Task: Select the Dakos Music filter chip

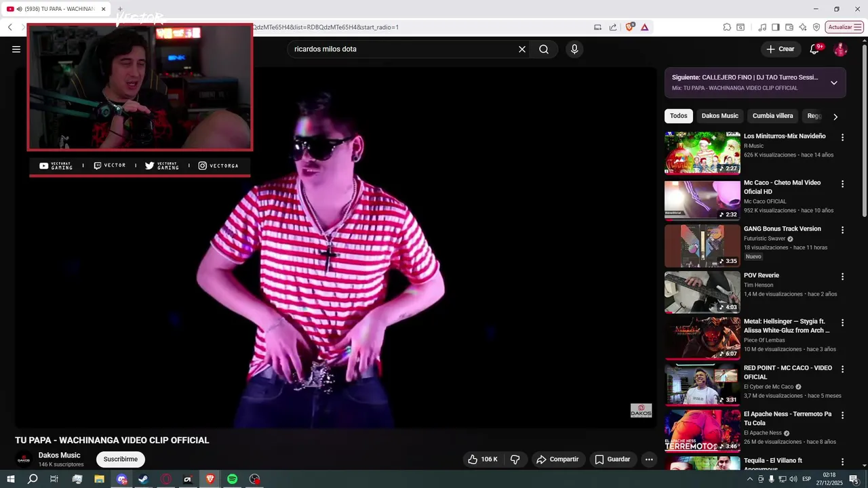Action: pyautogui.click(x=720, y=116)
